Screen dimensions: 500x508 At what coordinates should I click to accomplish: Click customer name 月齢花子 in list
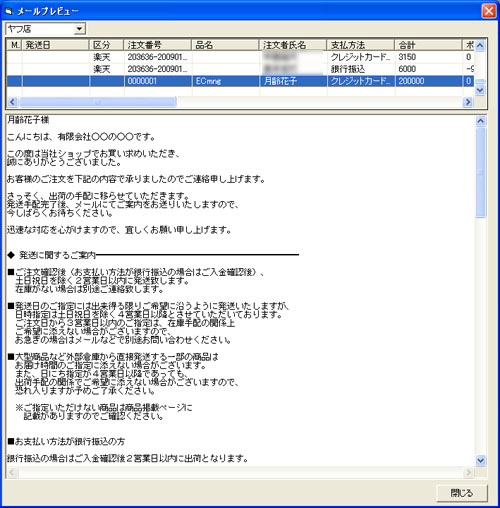point(280,81)
